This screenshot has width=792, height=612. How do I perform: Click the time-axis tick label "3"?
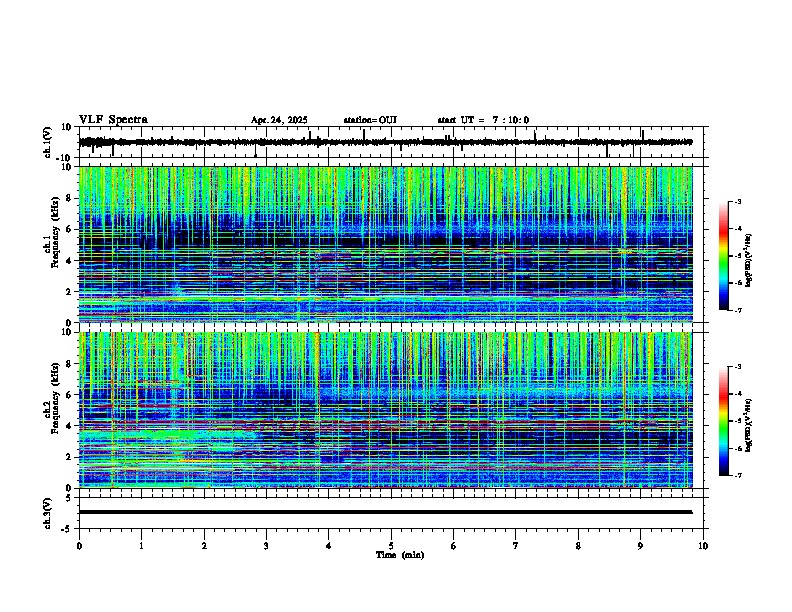click(x=266, y=546)
